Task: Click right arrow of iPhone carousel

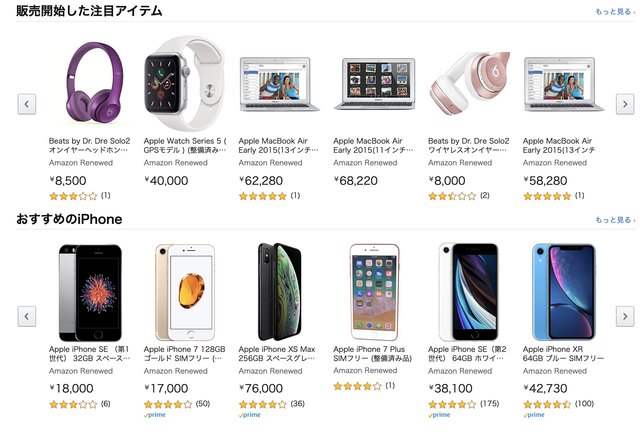Action: [624, 317]
